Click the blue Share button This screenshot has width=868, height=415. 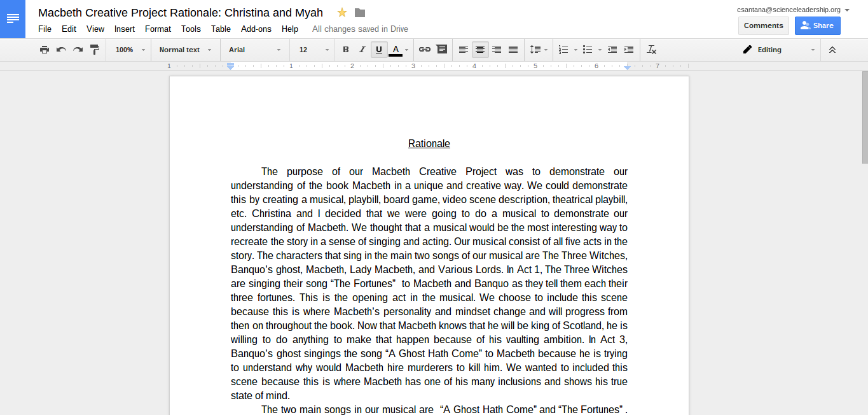817,25
